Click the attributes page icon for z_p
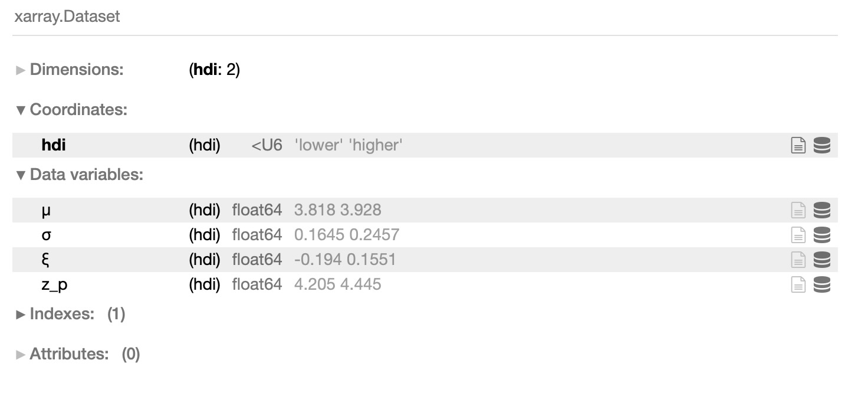 pos(797,284)
